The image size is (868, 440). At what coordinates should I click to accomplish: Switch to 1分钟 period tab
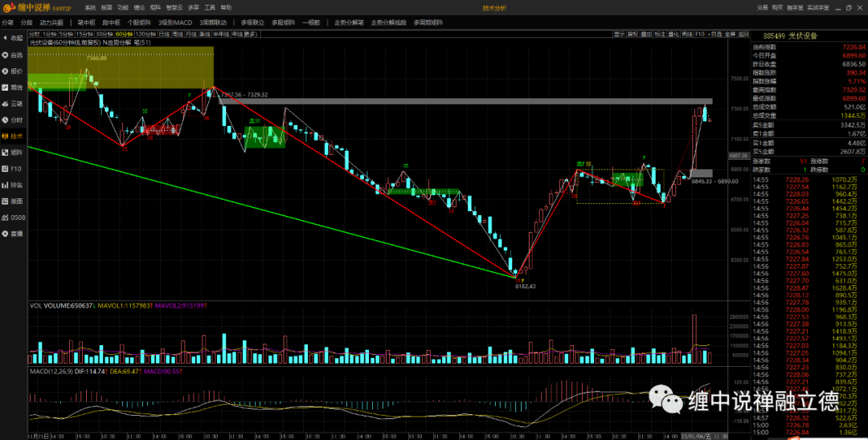49,35
